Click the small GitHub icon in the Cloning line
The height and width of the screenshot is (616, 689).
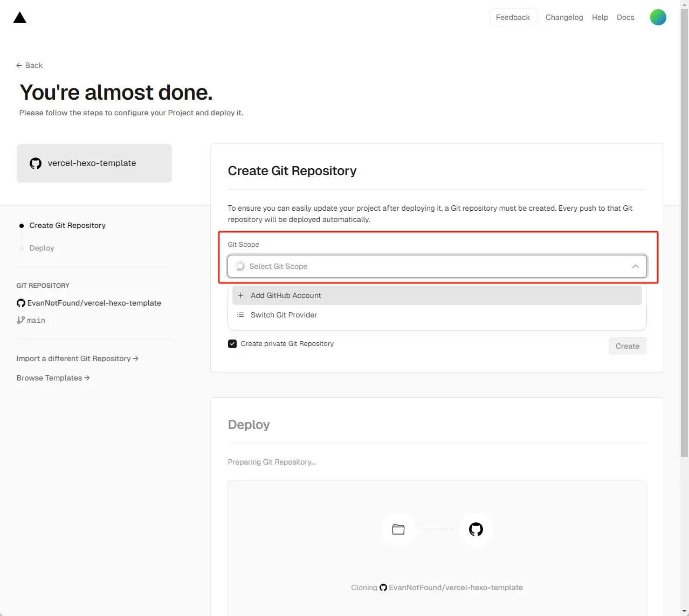tap(383, 587)
